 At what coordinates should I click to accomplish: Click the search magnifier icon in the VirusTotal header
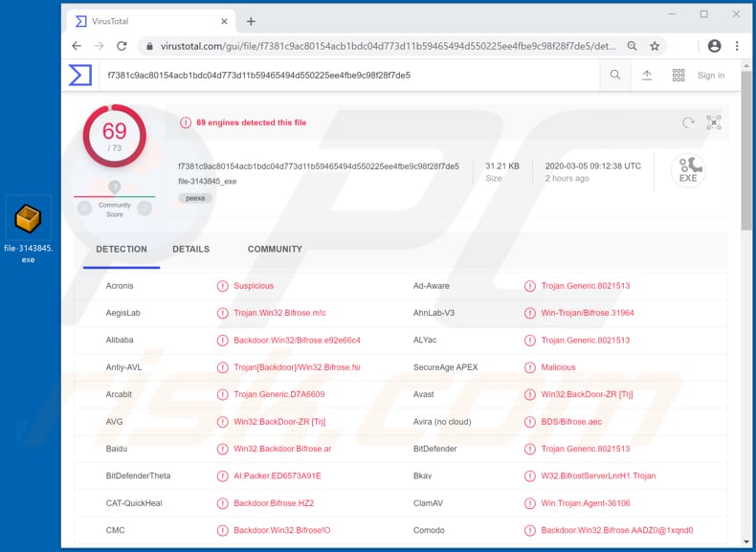pos(615,76)
